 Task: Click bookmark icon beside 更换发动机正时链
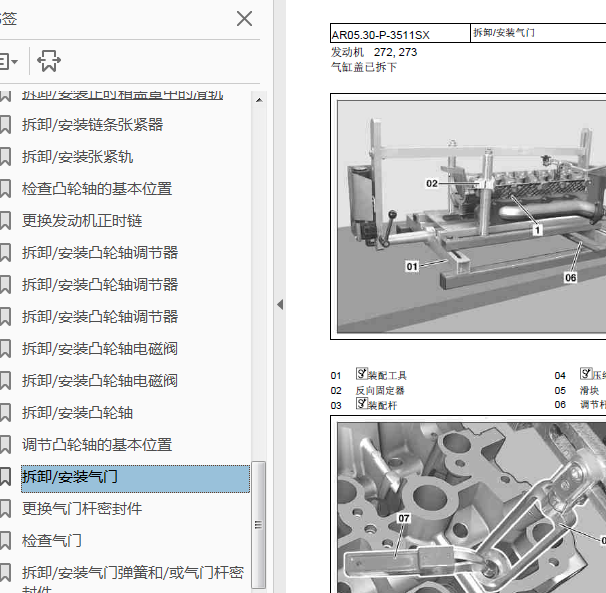(x=5, y=221)
